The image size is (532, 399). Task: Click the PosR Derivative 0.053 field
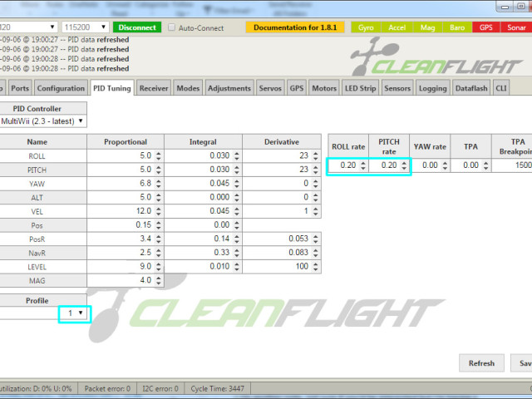pyautogui.click(x=281, y=239)
